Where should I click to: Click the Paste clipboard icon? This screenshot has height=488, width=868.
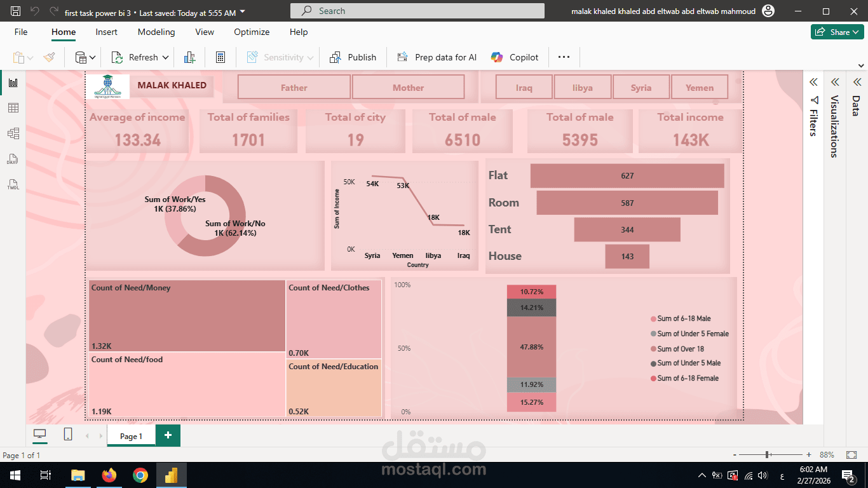pos(18,57)
